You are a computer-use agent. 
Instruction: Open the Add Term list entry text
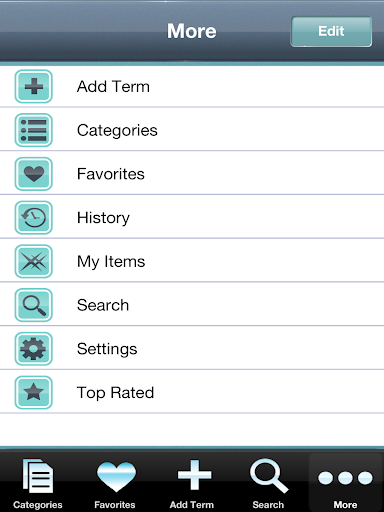113,87
